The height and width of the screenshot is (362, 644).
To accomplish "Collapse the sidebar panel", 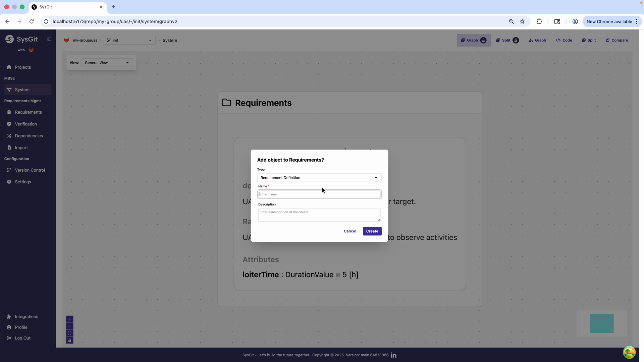I will 49,39.
